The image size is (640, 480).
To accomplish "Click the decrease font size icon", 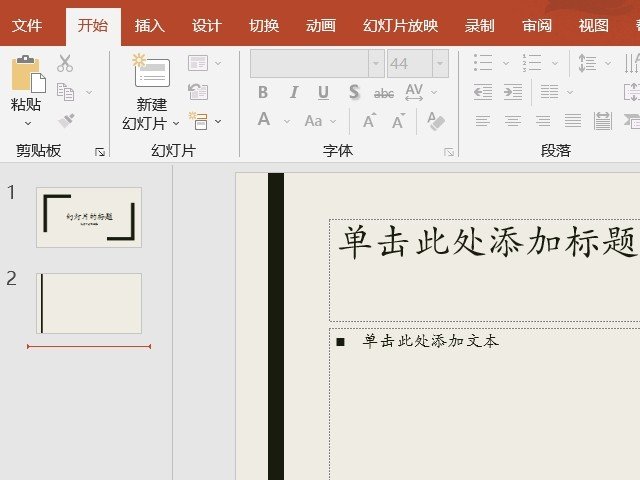I will click(x=398, y=121).
